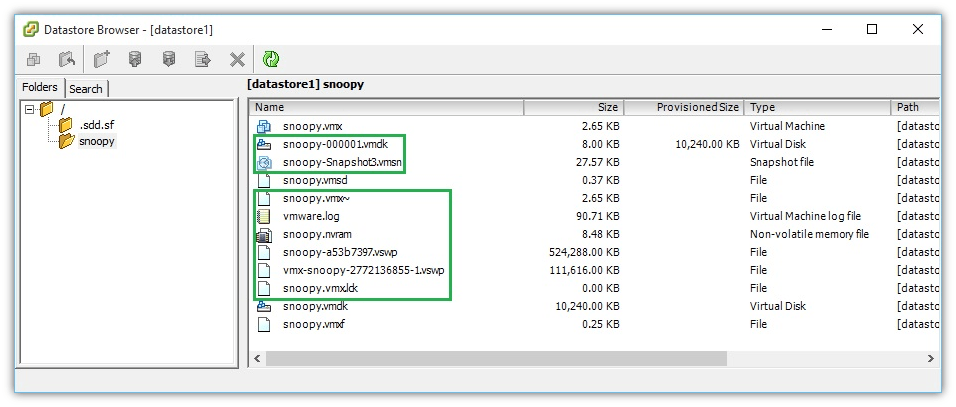
Task: Click the second toolbar icon with arrow
Action: [x=67, y=59]
